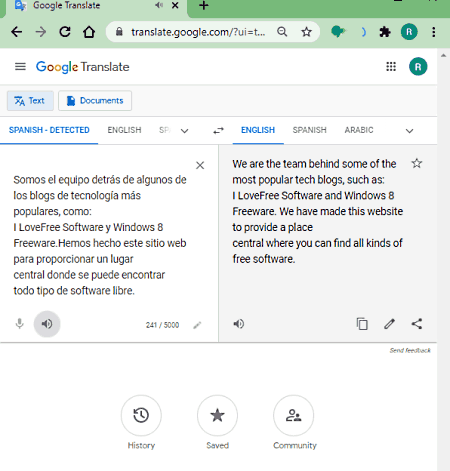Click the padlock site info icon
Screen dimensions: 450x471
tap(119, 32)
